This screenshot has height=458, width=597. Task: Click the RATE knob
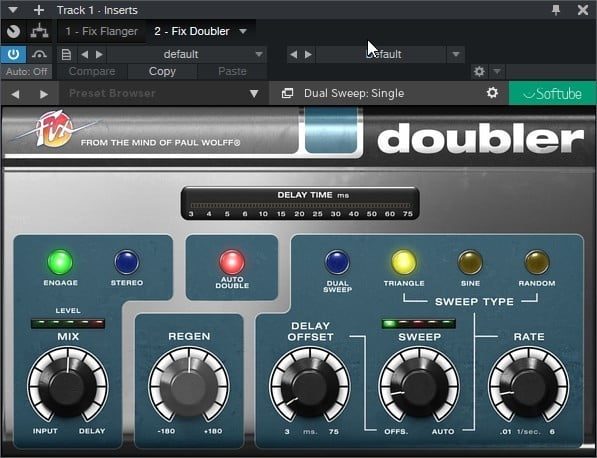(x=529, y=386)
